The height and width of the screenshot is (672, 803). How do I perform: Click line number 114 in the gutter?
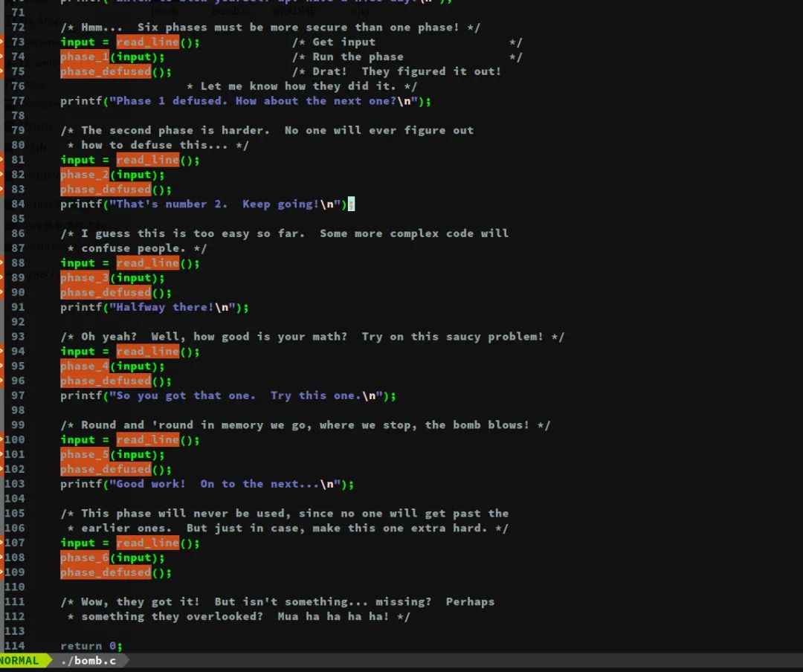coord(14,646)
